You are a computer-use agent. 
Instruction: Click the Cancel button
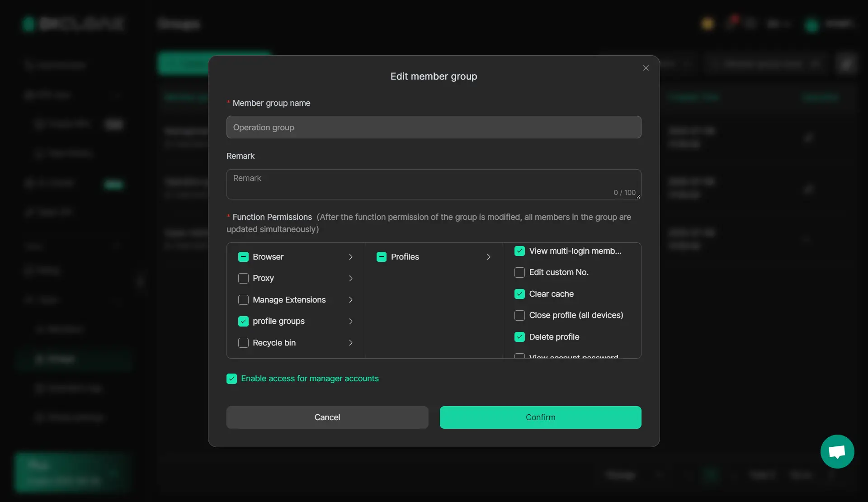click(x=327, y=417)
